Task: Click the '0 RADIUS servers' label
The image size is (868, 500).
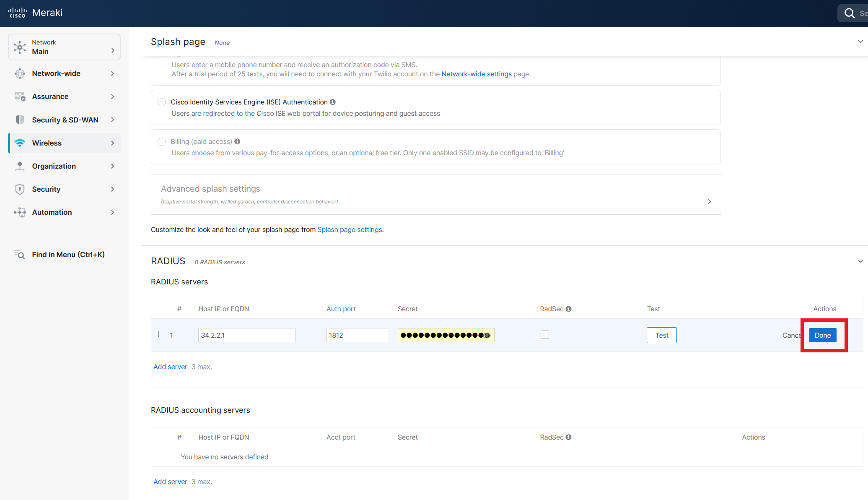Action: click(x=220, y=262)
